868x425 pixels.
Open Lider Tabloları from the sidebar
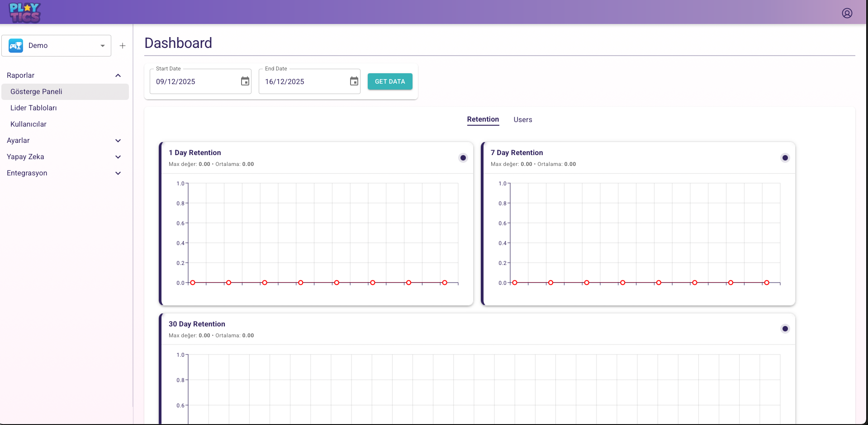(x=34, y=108)
